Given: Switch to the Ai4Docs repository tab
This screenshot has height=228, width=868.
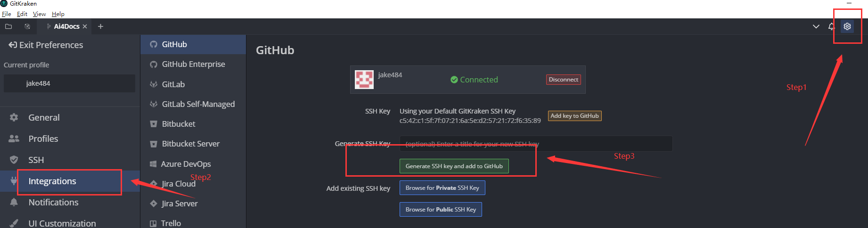Looking at the screenshot, I should (x=66, y=26).
